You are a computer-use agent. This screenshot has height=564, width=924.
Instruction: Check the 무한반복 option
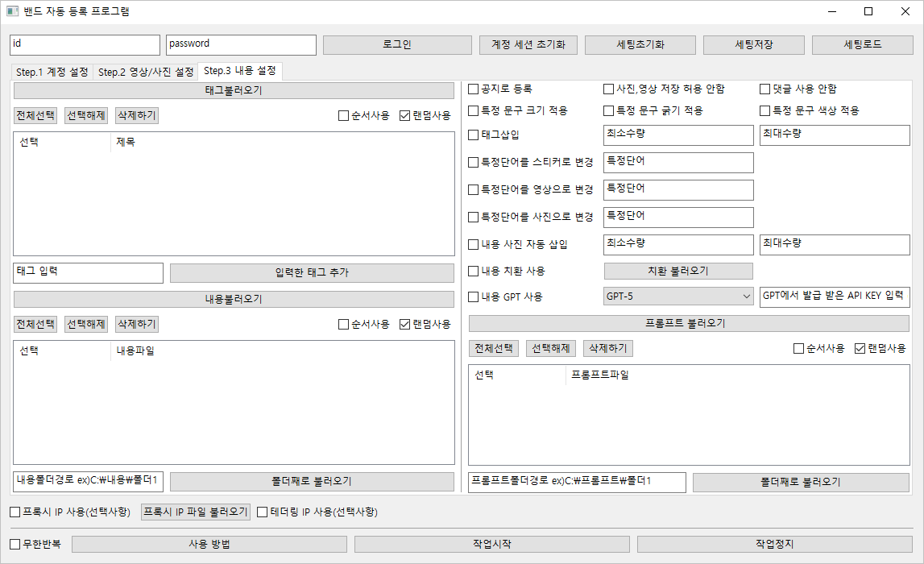click(x=15, y=544)
